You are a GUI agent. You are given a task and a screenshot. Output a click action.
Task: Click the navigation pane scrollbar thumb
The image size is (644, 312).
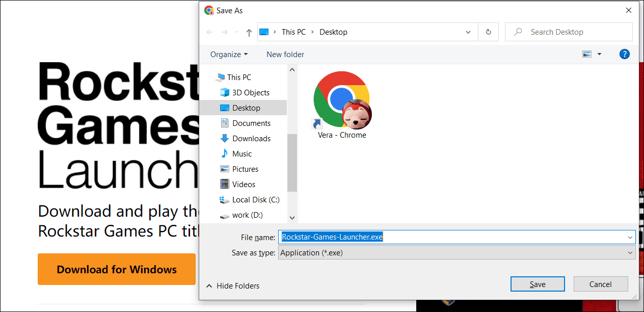[x=292, y=163]
